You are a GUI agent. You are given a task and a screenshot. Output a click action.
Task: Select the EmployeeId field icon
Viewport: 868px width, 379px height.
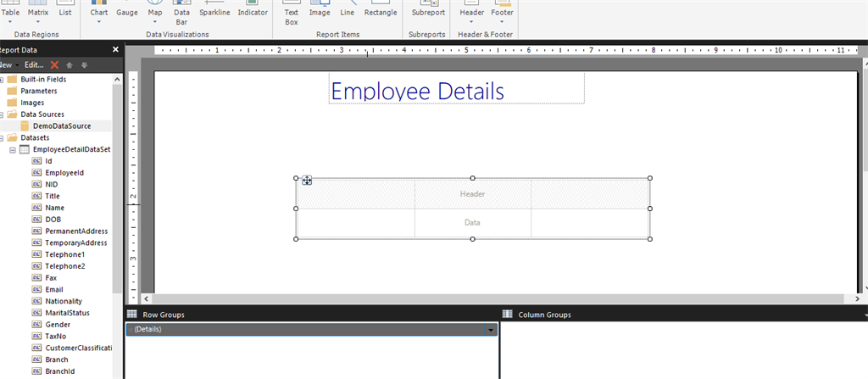[x=37, y=173]
